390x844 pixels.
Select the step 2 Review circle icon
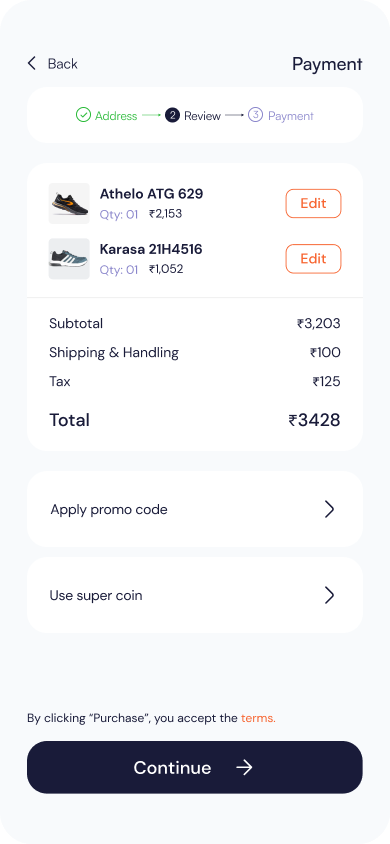pyautogui.click(x=172, y=115)
